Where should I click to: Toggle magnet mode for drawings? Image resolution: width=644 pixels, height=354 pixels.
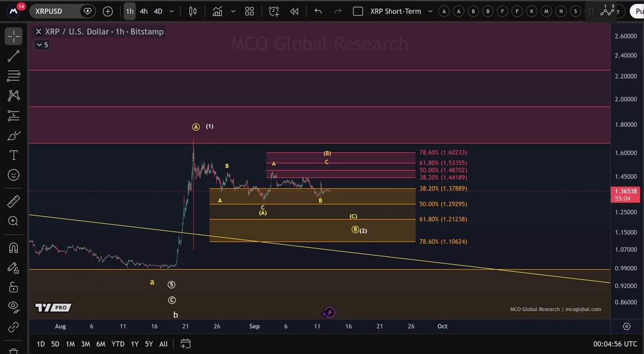point(13,248)
